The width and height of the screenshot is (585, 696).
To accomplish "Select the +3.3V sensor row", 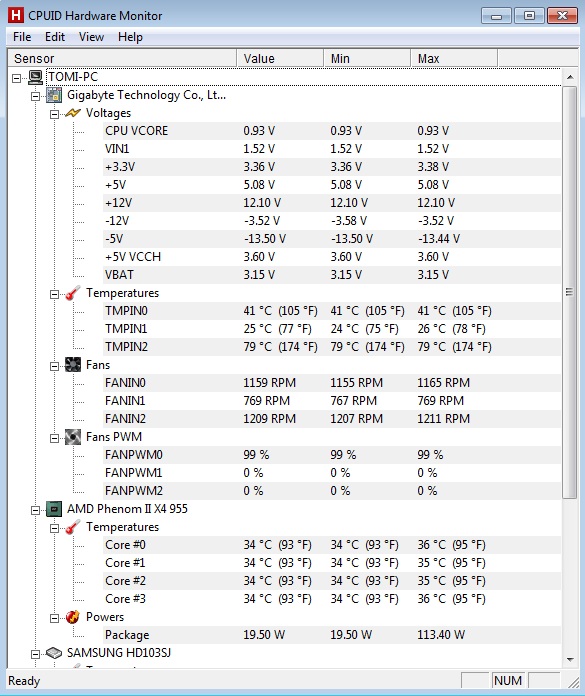I will (332, 167).
